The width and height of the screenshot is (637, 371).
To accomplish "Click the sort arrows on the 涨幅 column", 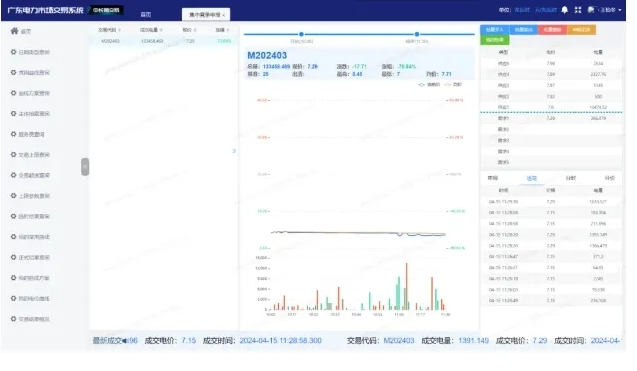I will click(228, 30).
